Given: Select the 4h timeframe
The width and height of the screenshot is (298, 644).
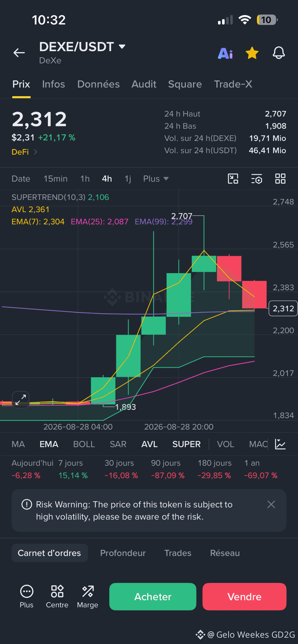Looking at the screenshot, I should pos(107,179).
